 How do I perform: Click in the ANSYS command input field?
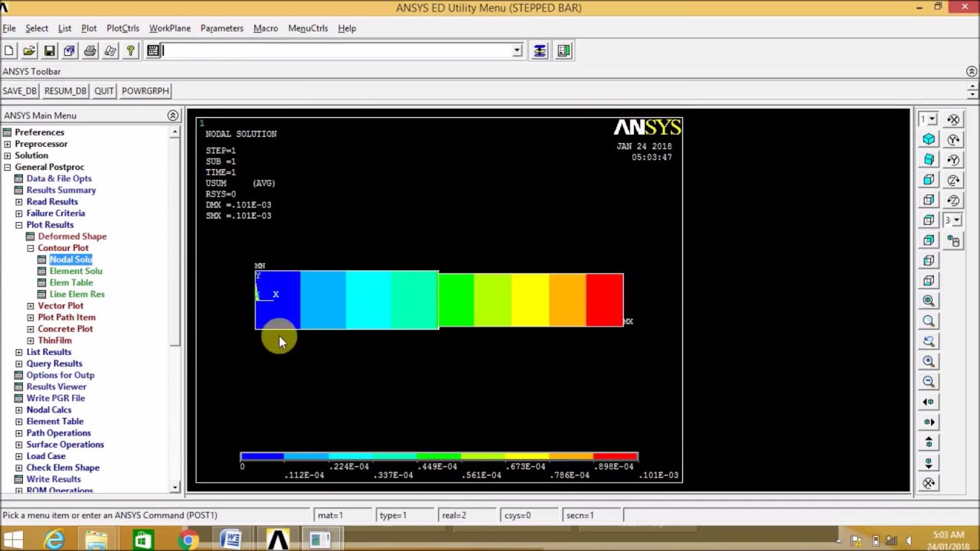(335, 51)
